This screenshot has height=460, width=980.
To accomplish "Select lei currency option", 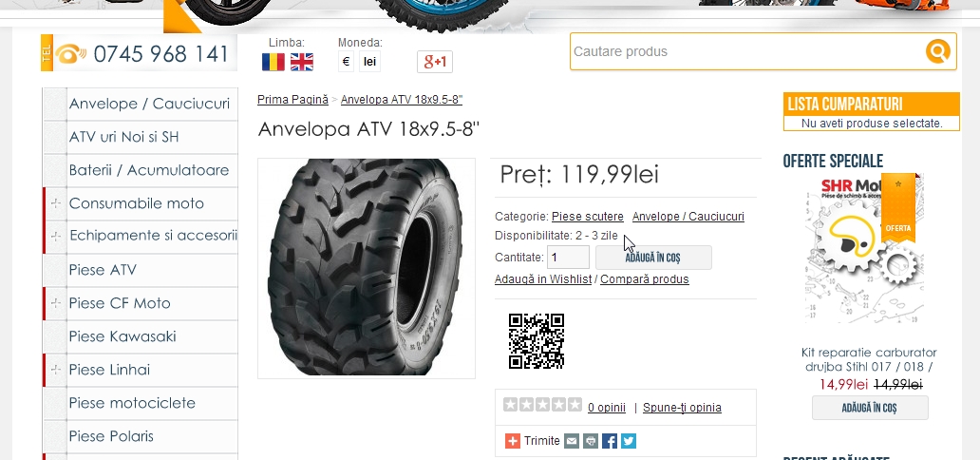I will [x=369, y=62].
